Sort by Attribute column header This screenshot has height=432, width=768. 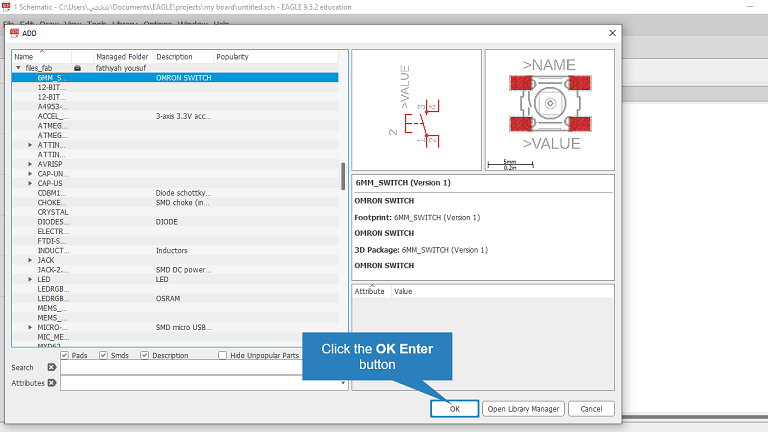point(372,291)
